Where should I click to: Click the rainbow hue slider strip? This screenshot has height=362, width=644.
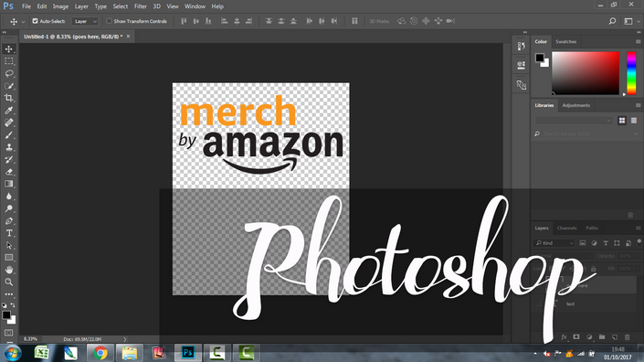[631, 73]
